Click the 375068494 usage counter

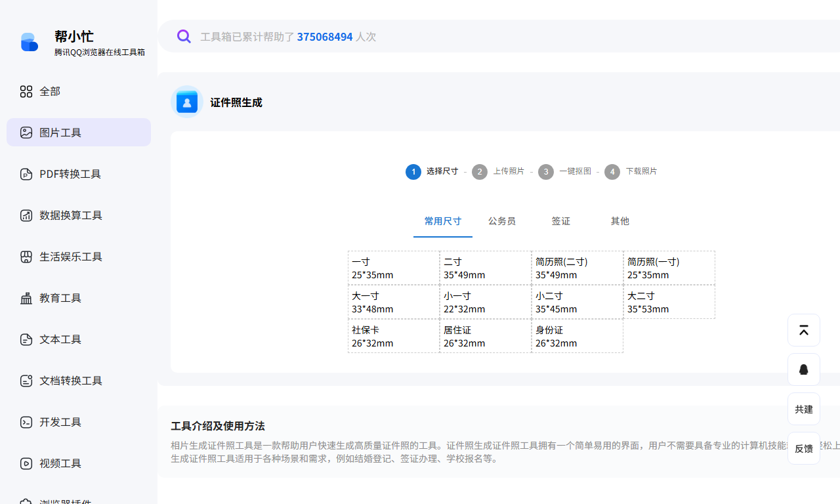point(325,37)
